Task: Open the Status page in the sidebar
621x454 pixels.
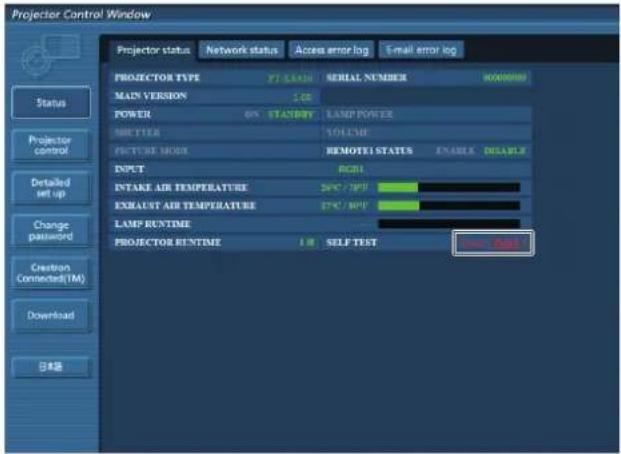Action: [51, 103]
